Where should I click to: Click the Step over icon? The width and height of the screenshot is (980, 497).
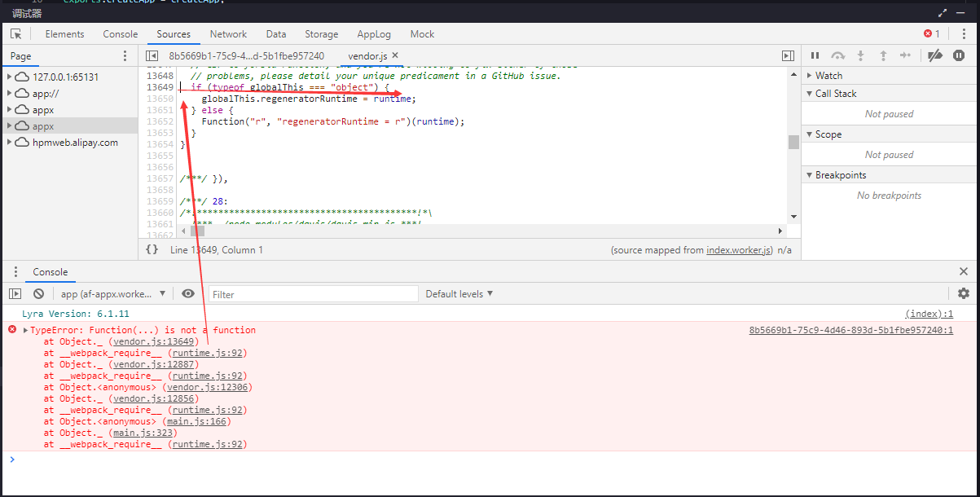click(x=837, y=55)
